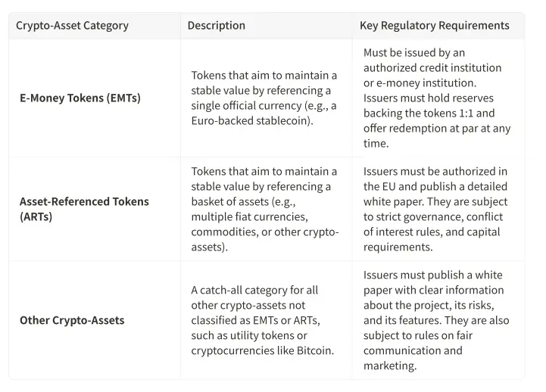Select the Asset-Referenced Tokens (ARTs) row label
Screen dimensions: 546x392
(84, 209)
